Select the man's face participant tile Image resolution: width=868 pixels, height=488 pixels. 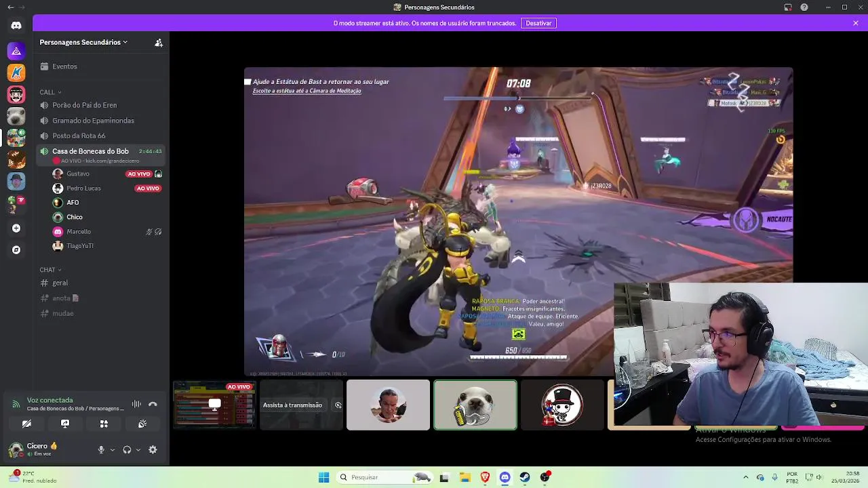click(x=388, y=405)
